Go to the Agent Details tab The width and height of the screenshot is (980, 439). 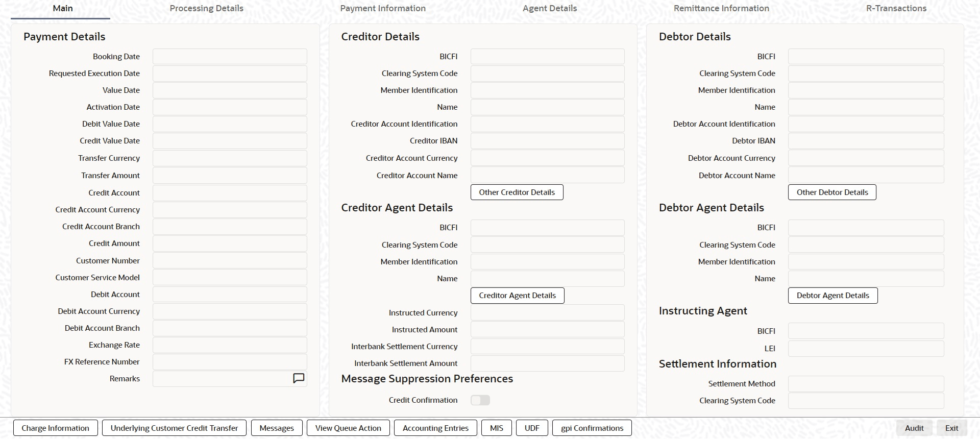point(550,8)
